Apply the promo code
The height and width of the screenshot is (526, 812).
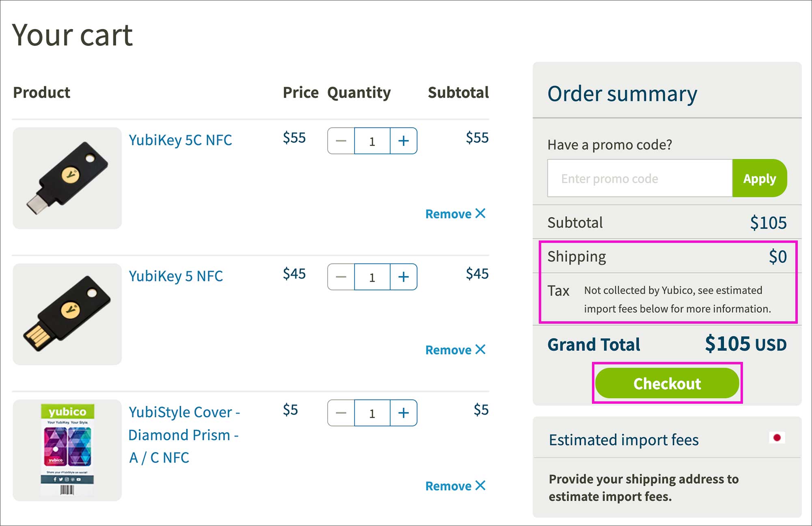759,178
